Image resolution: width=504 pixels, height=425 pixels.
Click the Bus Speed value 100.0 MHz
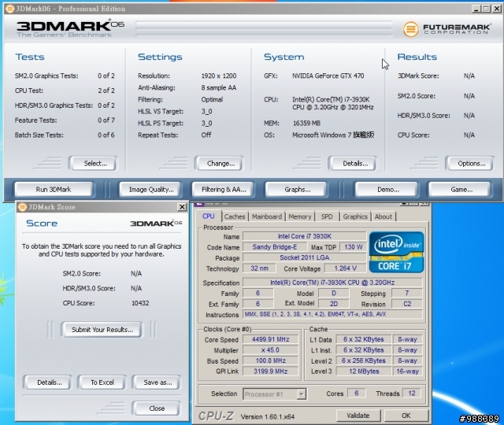click(x=271, y=360)
